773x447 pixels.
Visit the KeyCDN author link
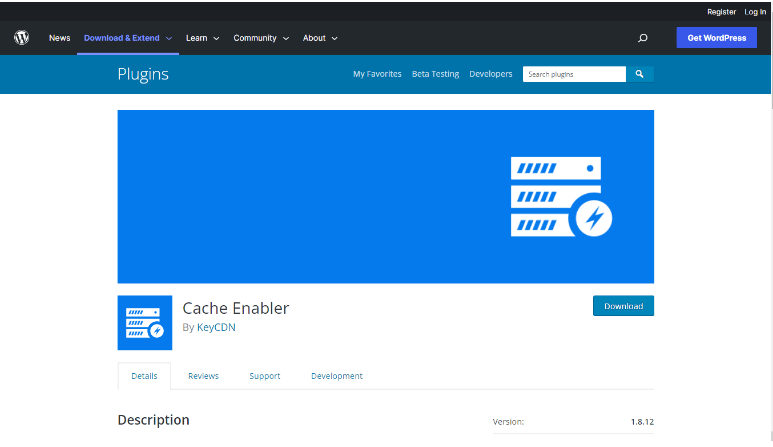click(x=216, y=327)
